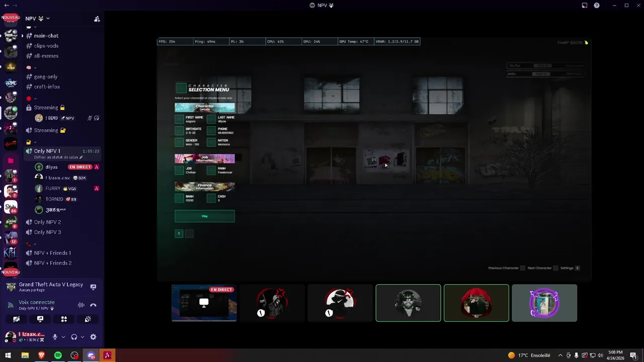The image size is (644, 362).
Task: Open headphones output options arrow
Action: [82, 337]
